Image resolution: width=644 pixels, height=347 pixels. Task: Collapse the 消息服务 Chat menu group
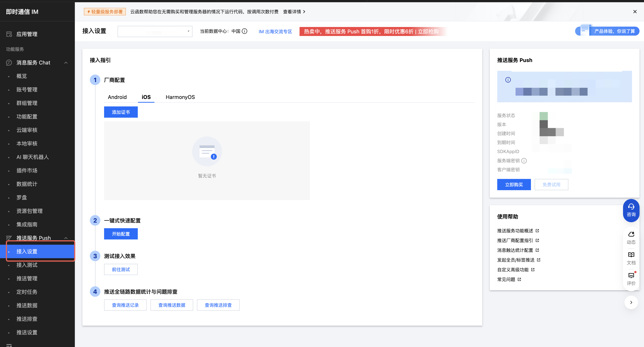pos(66,63)
